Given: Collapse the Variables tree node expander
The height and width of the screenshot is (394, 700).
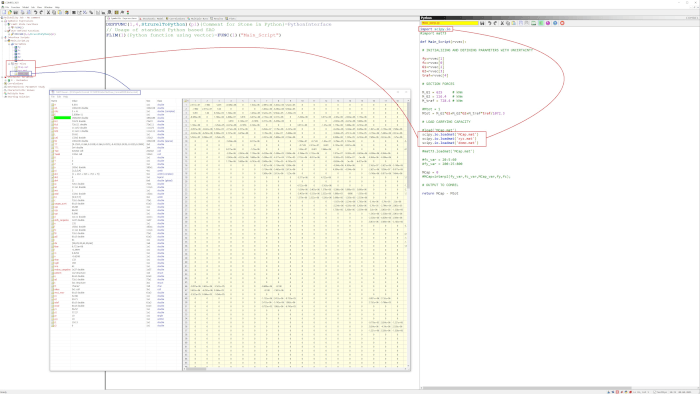Looking at the screenshot, I should click(x=9, y=44).
